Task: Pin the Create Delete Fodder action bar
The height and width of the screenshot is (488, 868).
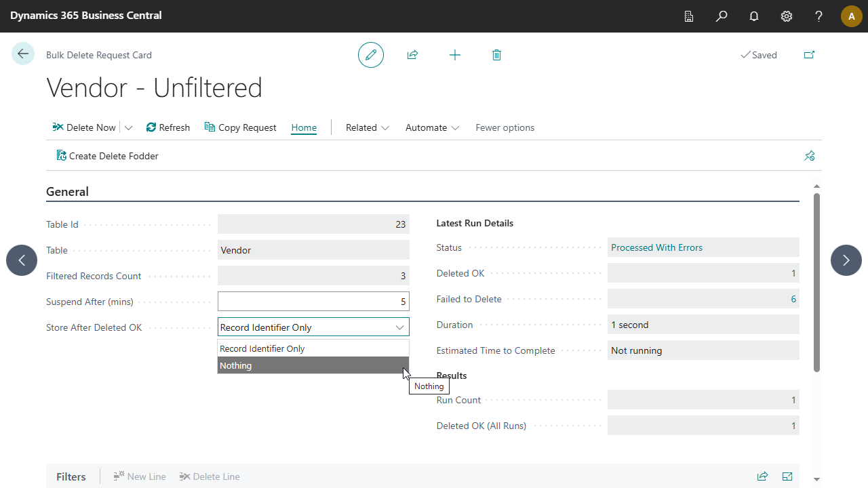Action: pyautogui.click(x=809, y=155)
